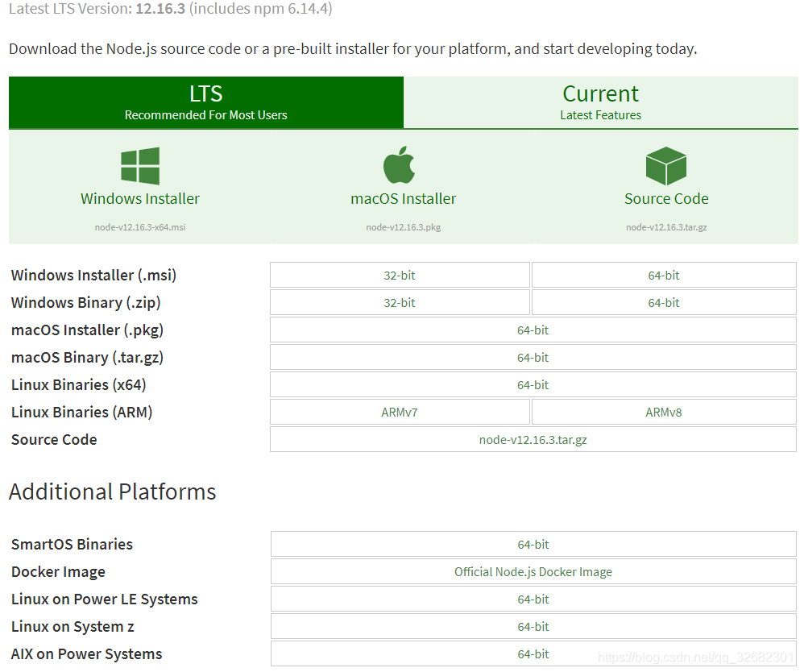
Task: Click the Windows logo icon
Action: click(x=140, y=166)
